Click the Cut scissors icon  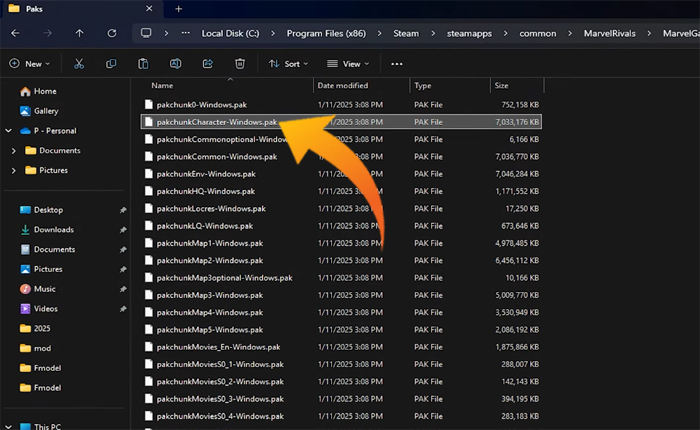pyautogui.click(x=78, y=63)
